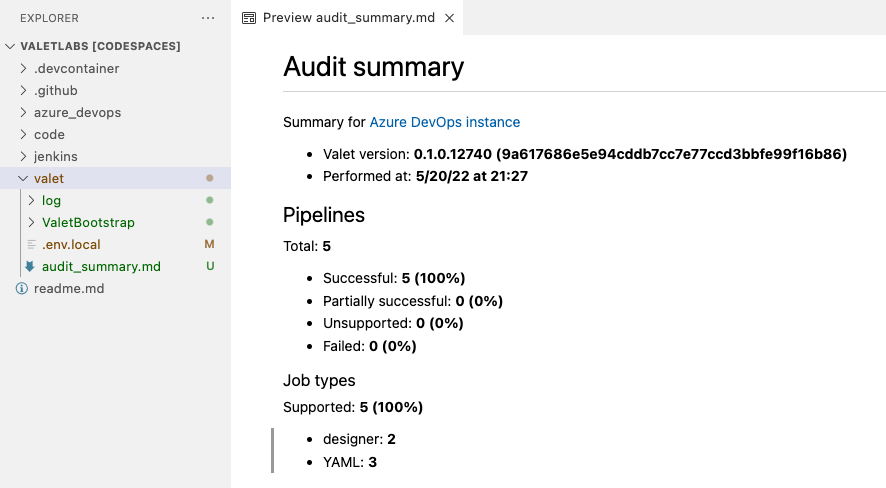Select the ValetBootstrap folder
Image resolution: width=886 pixels, height=488 pixels.
click(x=115, y=223)
